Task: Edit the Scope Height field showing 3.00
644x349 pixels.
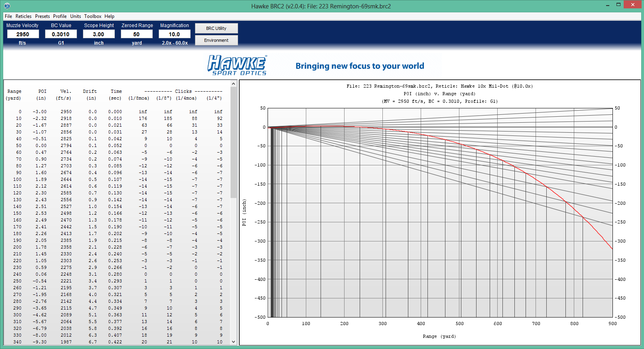Action: (98, 34)
